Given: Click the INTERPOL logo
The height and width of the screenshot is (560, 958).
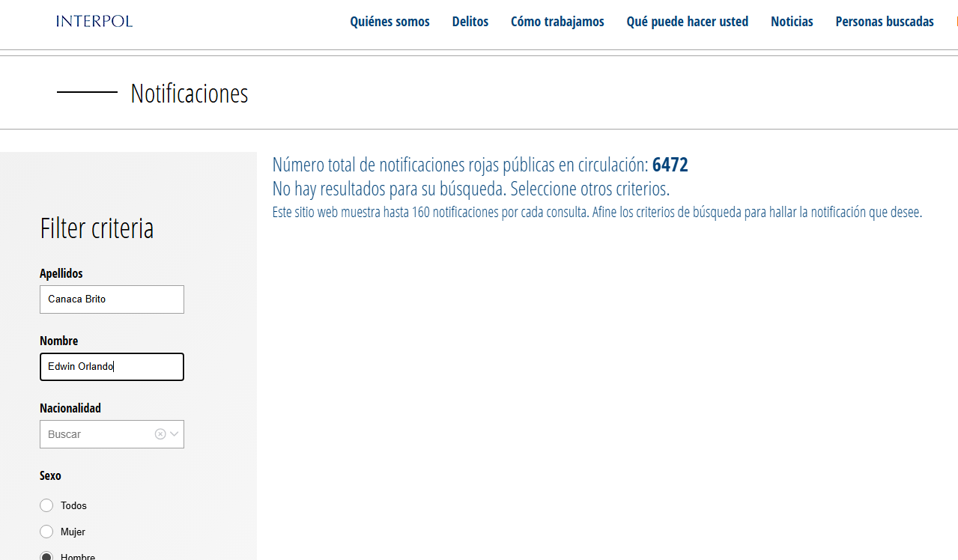Looking at the screenshot, I should (x=94, y=21).
